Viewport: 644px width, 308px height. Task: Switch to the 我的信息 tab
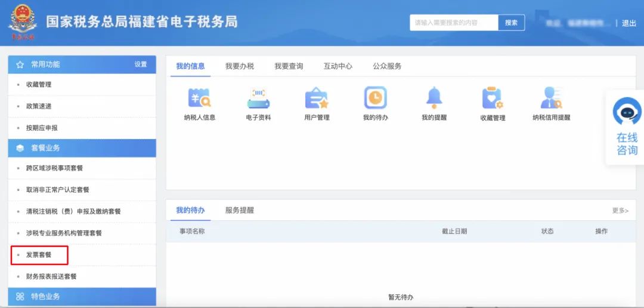[191, 66]
